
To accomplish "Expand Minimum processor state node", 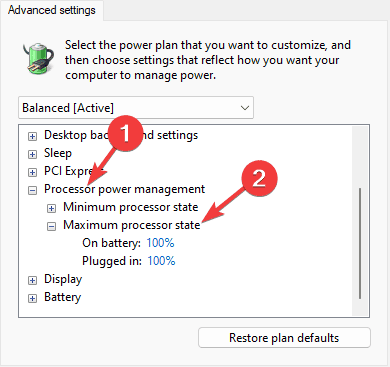I will (51, 209).
